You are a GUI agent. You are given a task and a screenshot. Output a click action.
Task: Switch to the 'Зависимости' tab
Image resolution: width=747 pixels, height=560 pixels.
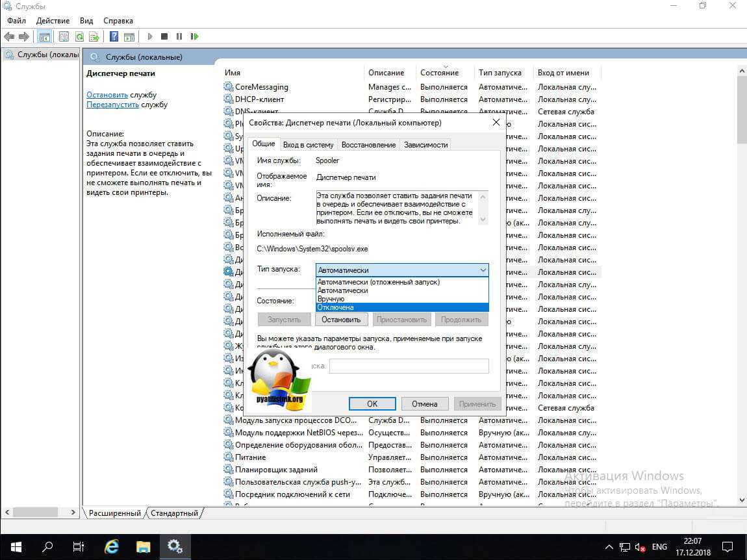tap(425, 145)
